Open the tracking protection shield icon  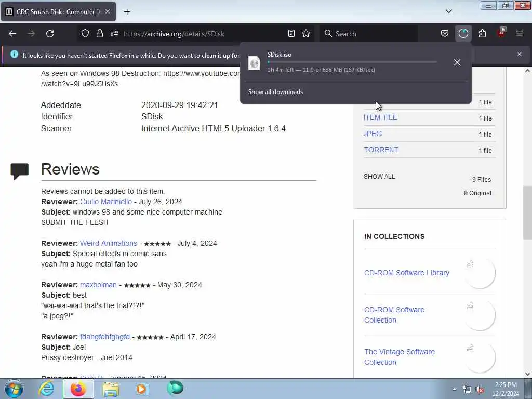point(85,33)
